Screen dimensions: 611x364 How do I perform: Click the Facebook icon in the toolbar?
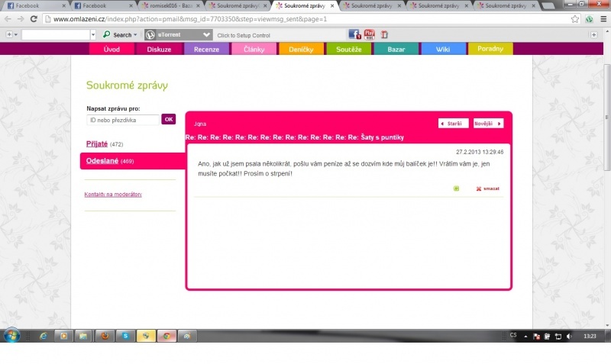354,34
